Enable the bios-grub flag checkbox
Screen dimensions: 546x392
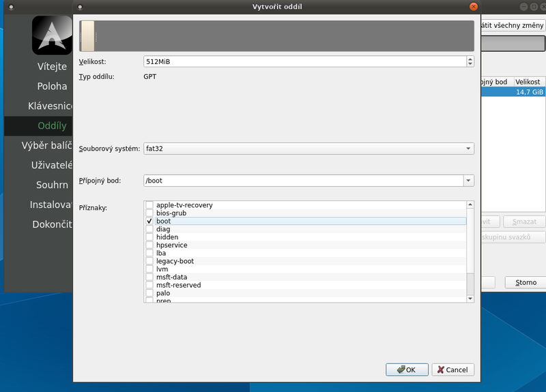pos(149,213)
